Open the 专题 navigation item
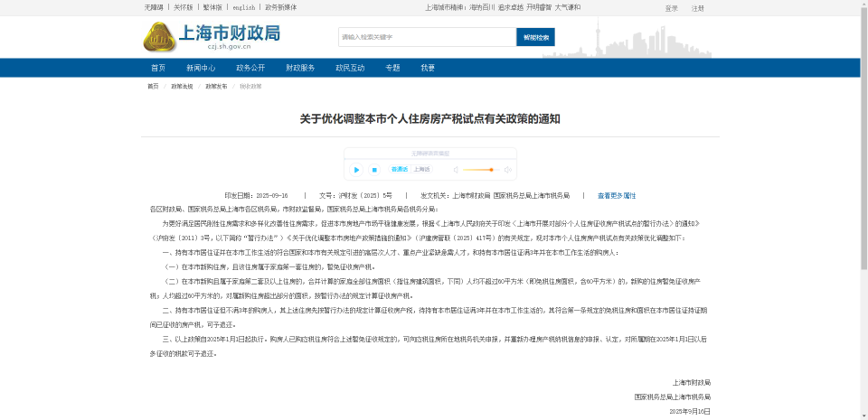Viewport: 868px width, 420px height. 393,68
